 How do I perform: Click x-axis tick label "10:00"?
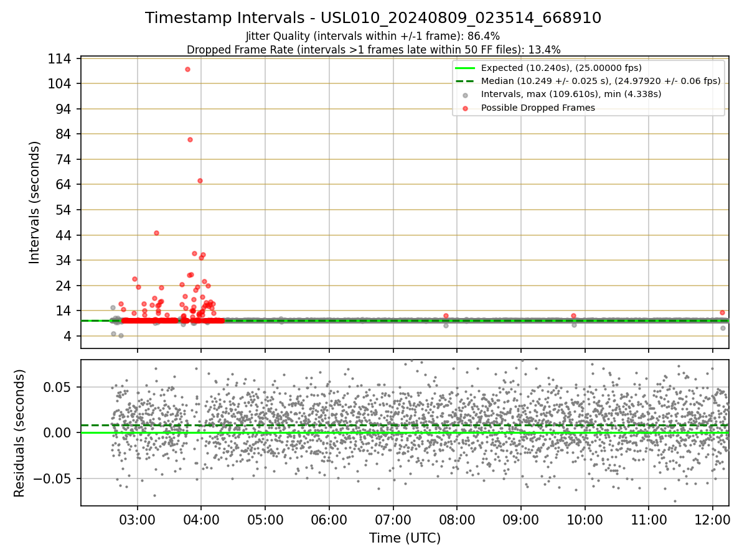(585, 519)
